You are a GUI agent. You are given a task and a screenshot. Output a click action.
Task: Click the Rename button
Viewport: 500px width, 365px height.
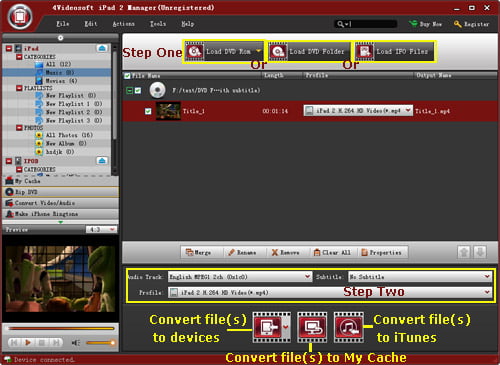click(x=242, y=253)
